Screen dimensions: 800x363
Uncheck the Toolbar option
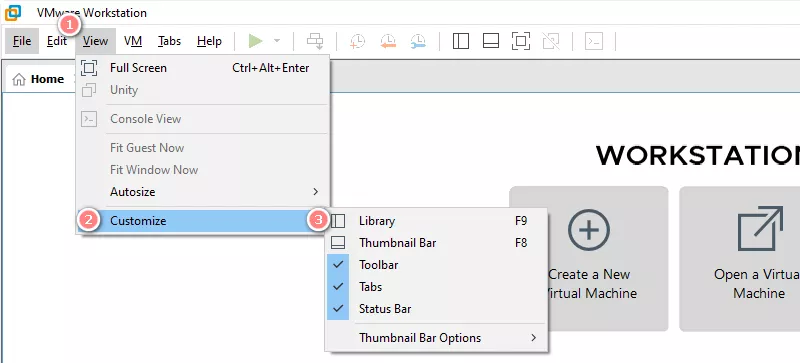[437, 265]
